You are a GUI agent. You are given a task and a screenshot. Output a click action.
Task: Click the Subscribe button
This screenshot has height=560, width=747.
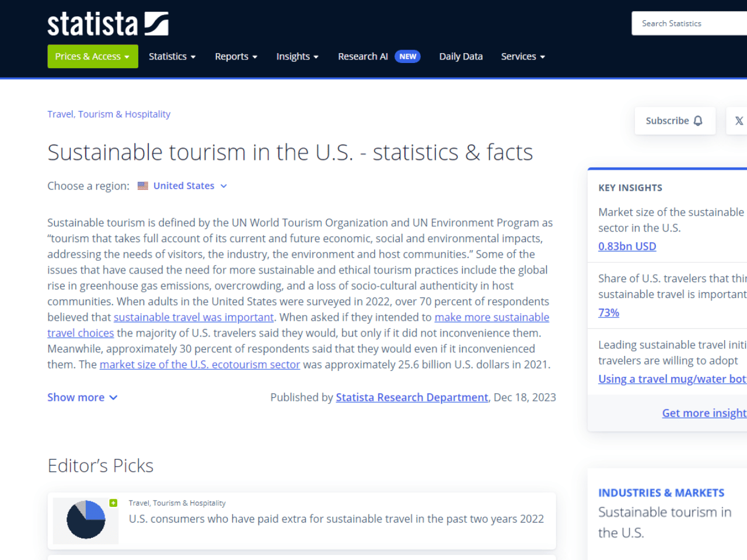click(x=675, y=121)
